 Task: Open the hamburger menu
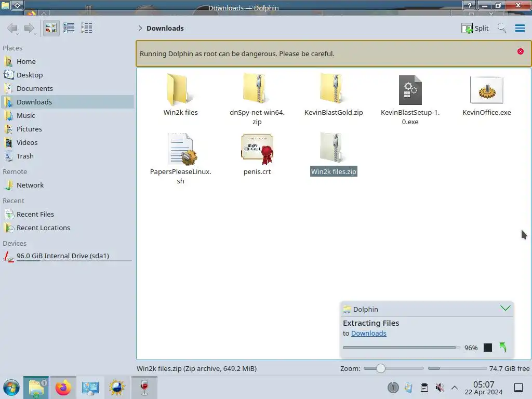[x=520, y=28]
